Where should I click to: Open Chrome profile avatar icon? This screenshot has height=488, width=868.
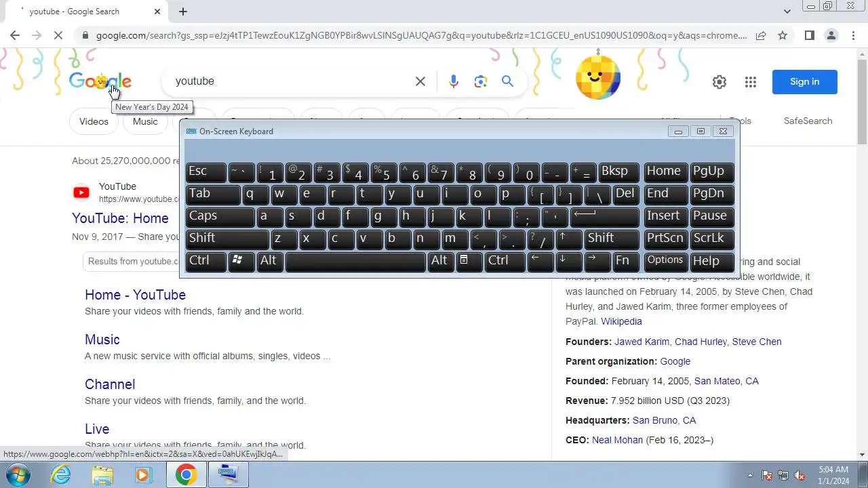point(831,35)
